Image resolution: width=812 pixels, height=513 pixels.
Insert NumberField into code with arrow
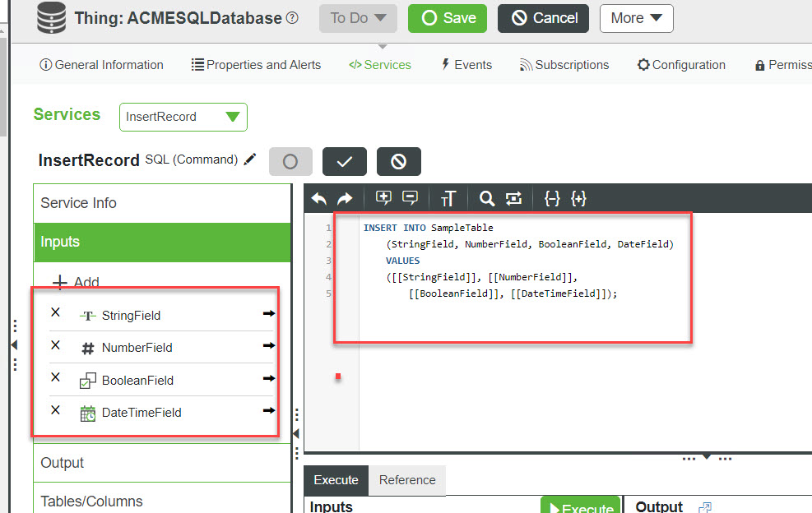click(268, 346)
